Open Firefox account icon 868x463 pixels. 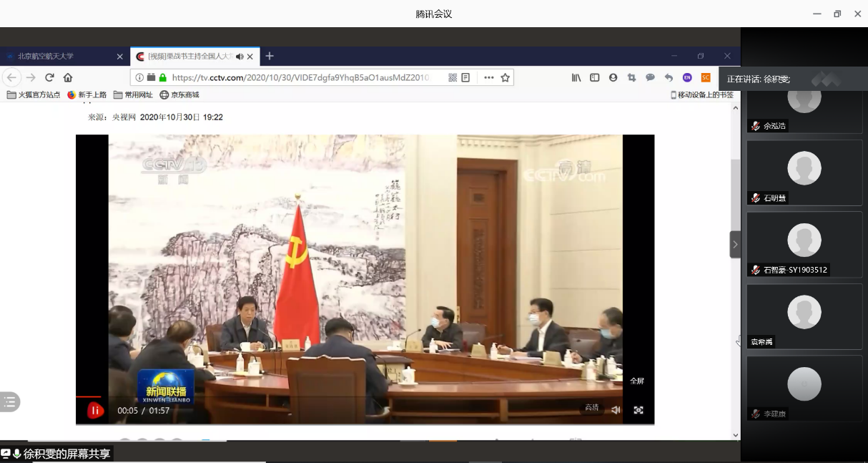[613, 77]
